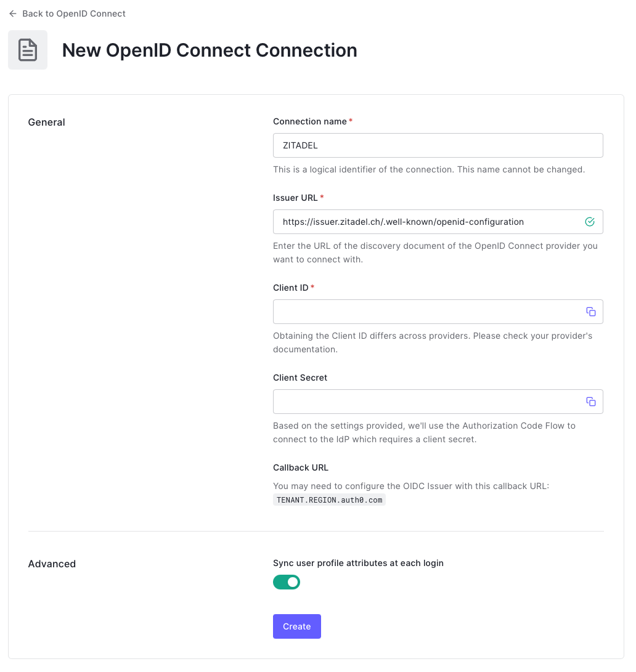
Task: Click the Callback URL label
Action: click(x=301, y=468)
